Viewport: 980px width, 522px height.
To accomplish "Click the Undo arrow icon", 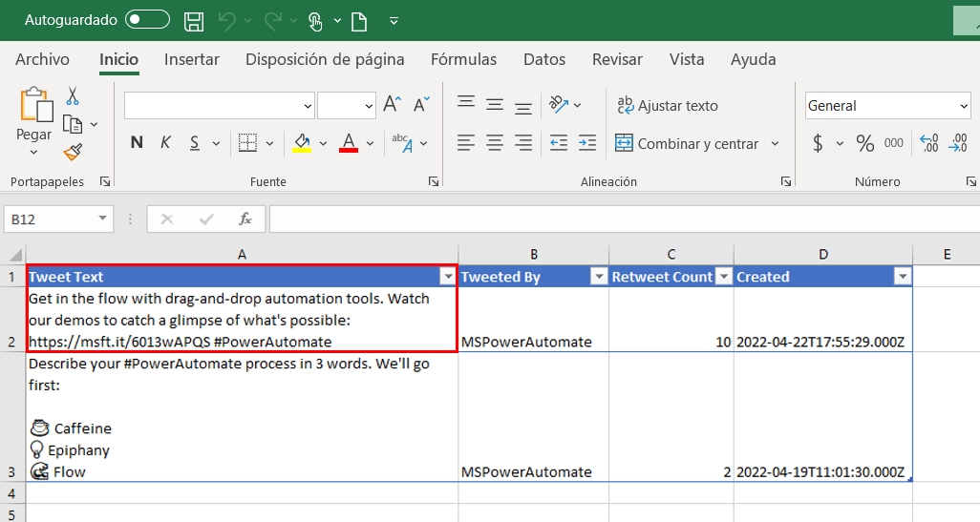I will [227, 21].
